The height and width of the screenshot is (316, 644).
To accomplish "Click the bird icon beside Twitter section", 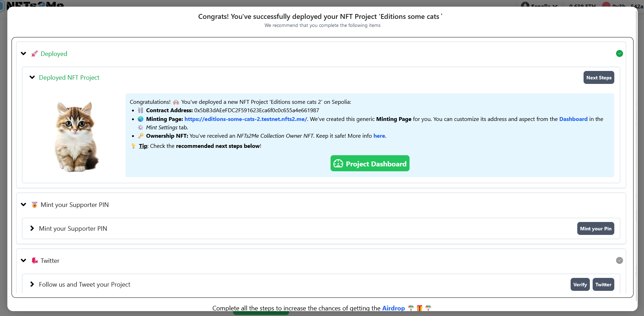I will point(34,261).
